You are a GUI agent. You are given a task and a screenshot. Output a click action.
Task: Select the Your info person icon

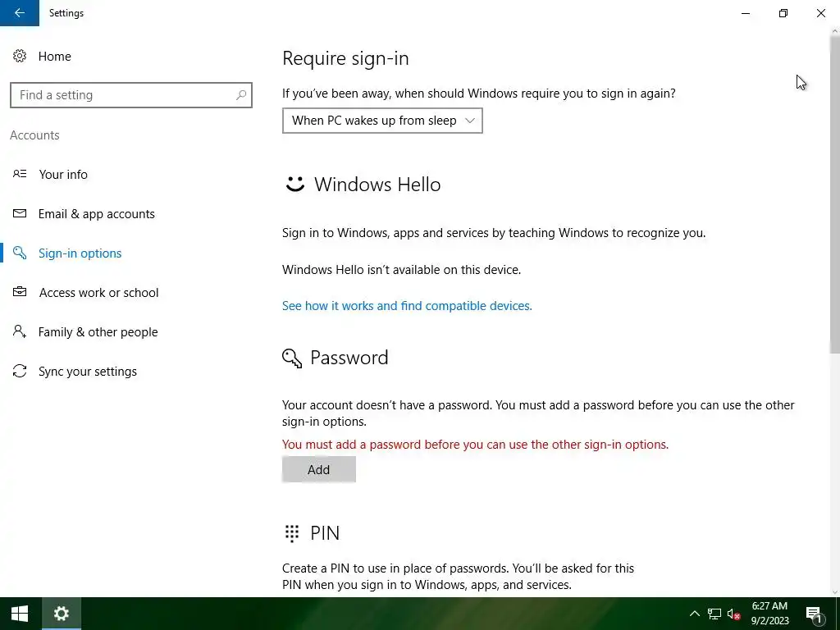[20, 174]
